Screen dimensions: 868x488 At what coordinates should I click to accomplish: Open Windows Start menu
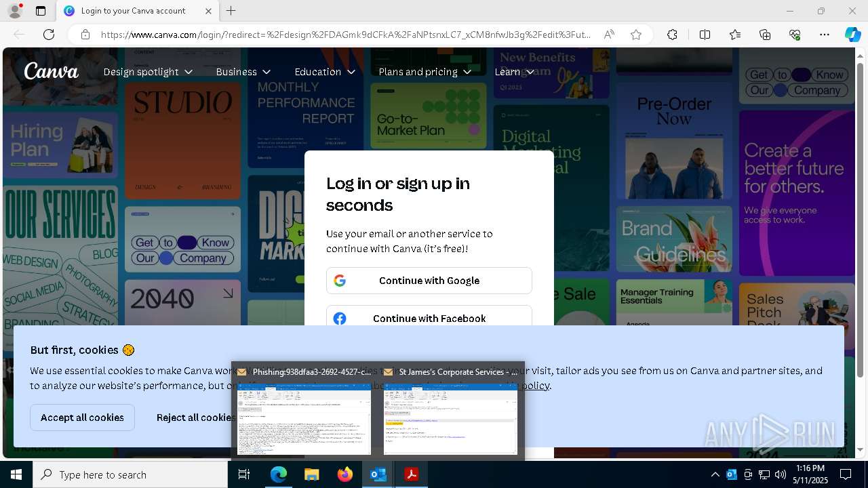click(x=16, y=474)
